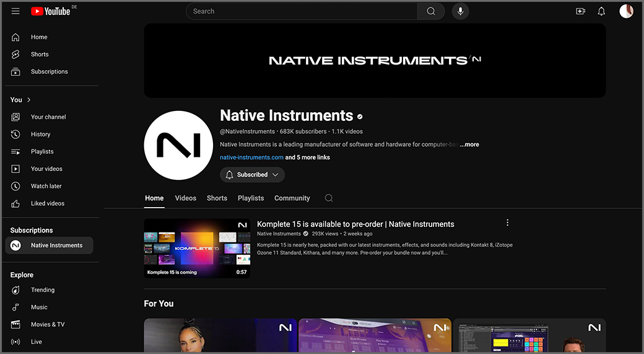Screen dimensions: 644x354
Task: Open three-dot menu for Komplete 15 video
Action: coord(507,223)
